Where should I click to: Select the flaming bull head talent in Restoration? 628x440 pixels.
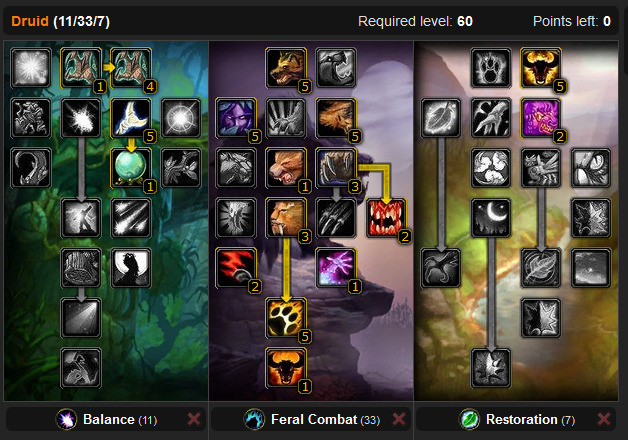[x=541, y=68]
